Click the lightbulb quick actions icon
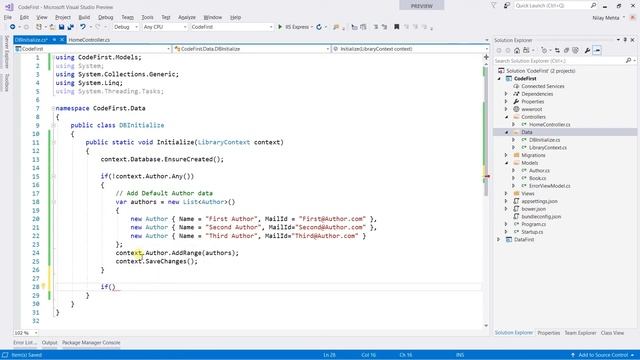The image size is (640, 360). [x=43, y=286]
